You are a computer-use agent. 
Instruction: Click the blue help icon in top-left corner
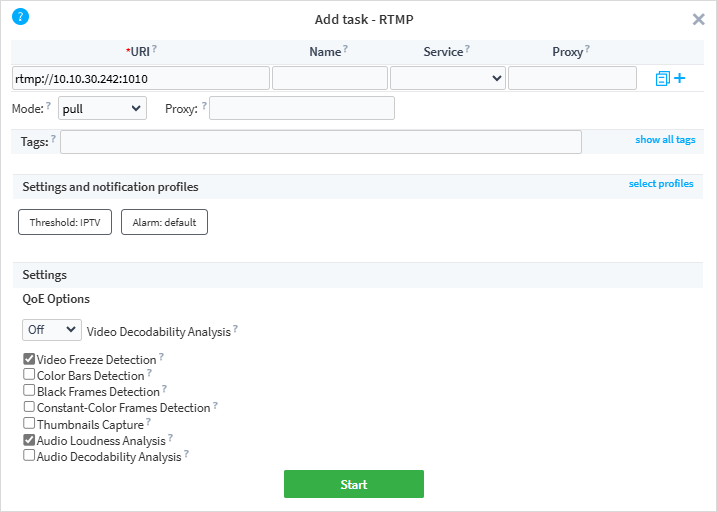click(x=20, y=16)
